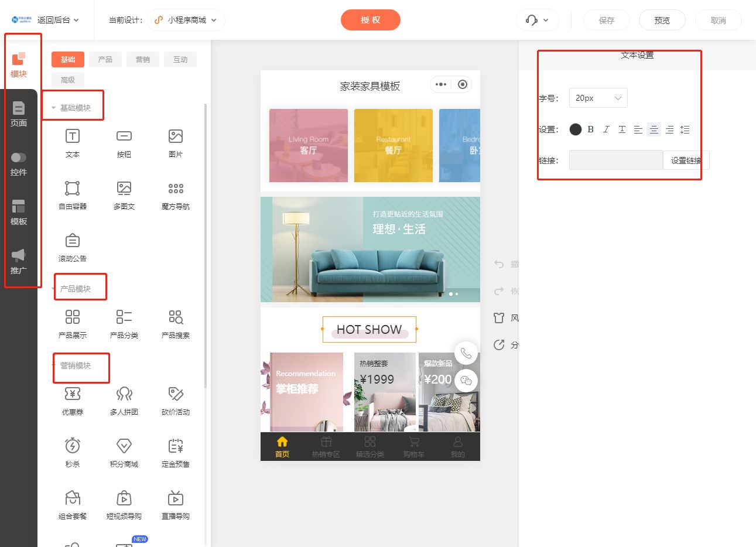Select the HOT SHOW text block

[370, 329]
